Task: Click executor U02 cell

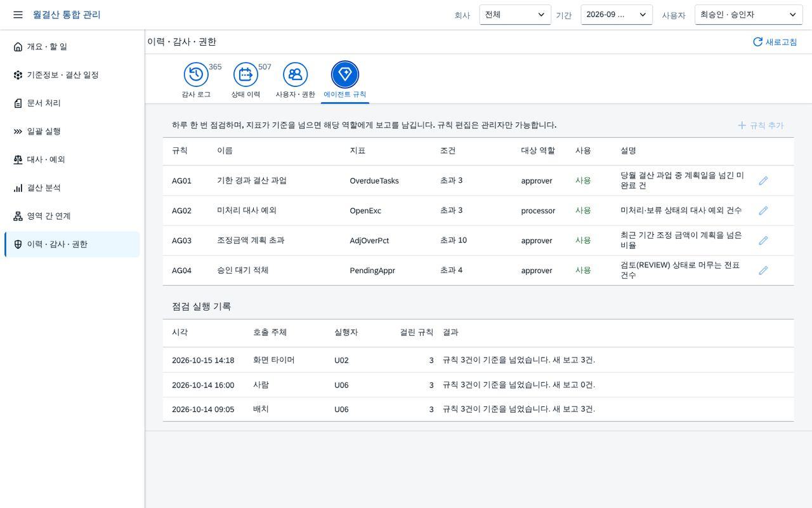Action: pyautogui.click(x=341, y=360)
